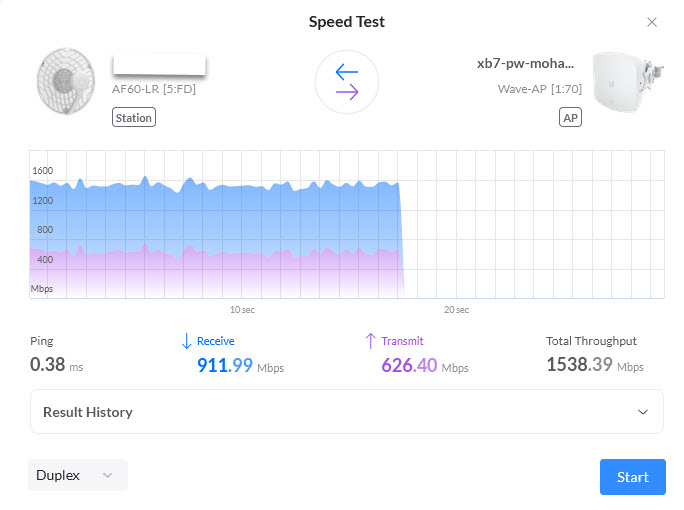Viewport: 684px width, 510px height.
Task: Open the Duplex mode dropdown
Action: pos(78,475)
